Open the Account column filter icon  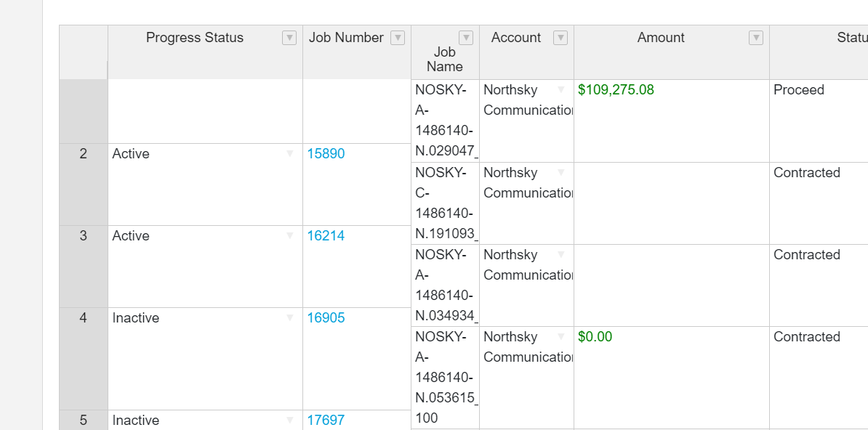(x=560, y=38)
